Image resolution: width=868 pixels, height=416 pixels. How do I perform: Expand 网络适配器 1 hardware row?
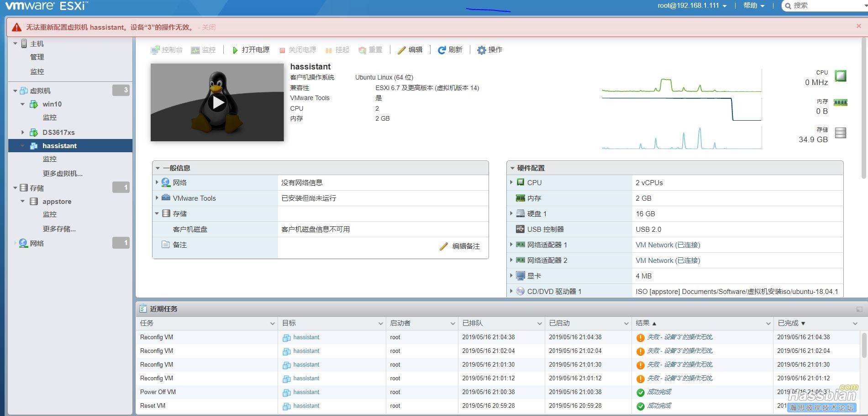tap(511, 245)
